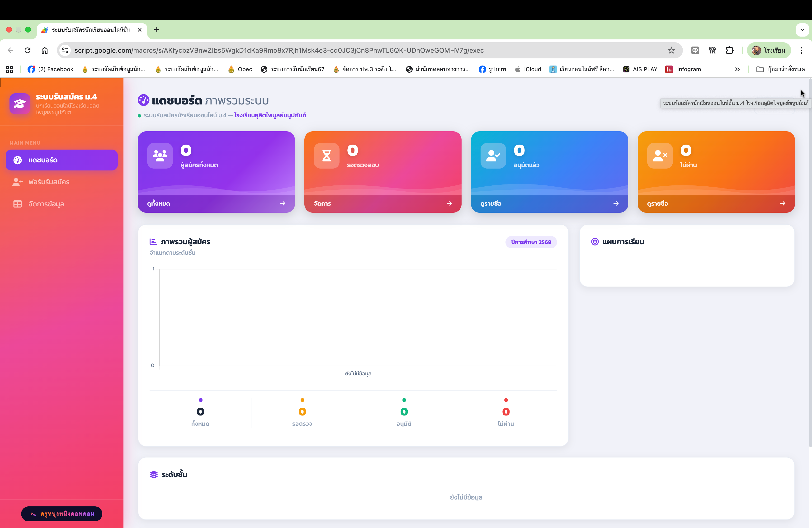
Task: Click the user-x icon on the ไม่ผ่าน card
Action: tap(660, 156)
